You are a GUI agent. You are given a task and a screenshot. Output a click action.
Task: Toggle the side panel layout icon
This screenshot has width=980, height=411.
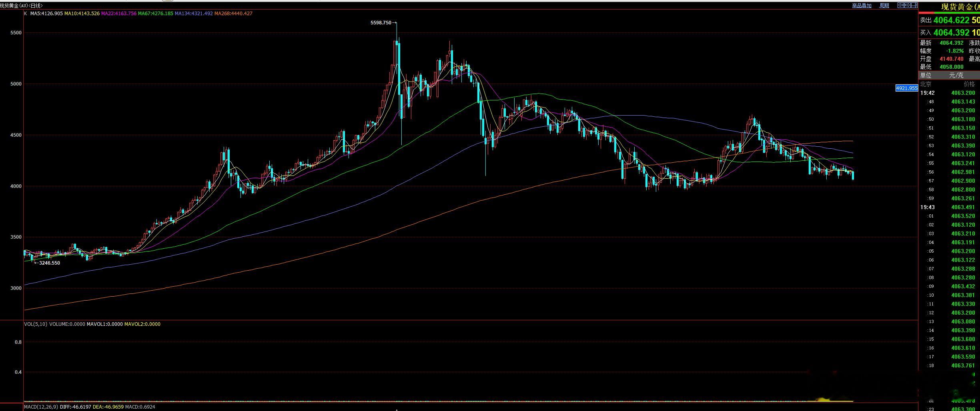coord(914,5)
